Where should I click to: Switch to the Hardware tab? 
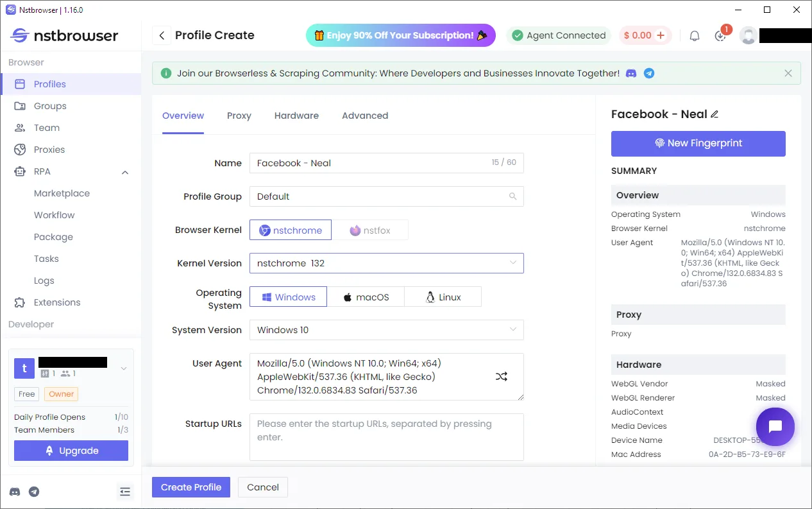coord(296,116)
